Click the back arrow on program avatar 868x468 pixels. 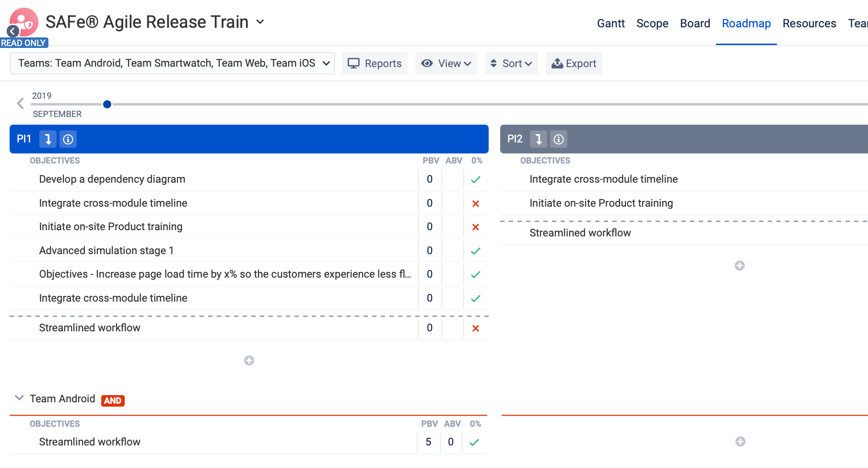13,31
